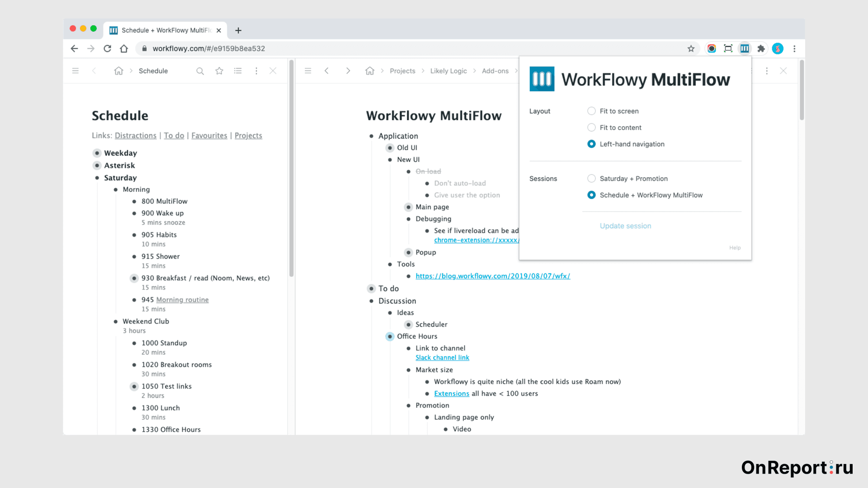Open the To do link under Schedule
The height and width of the screenshot is (488, 868).
174,136
